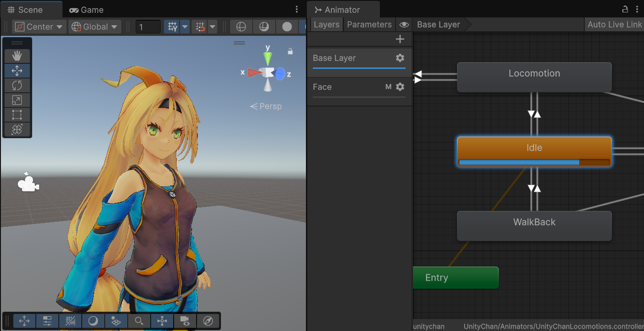This screenshot has width=644, height=331.
Task: Select the Hand view tool
Action: click(17, 56)
